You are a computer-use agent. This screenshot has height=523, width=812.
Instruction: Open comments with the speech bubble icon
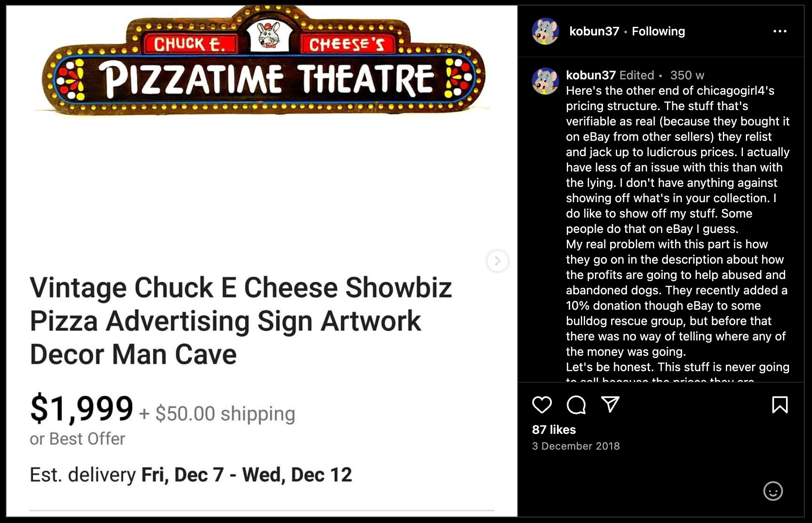[x=576, y=404]
